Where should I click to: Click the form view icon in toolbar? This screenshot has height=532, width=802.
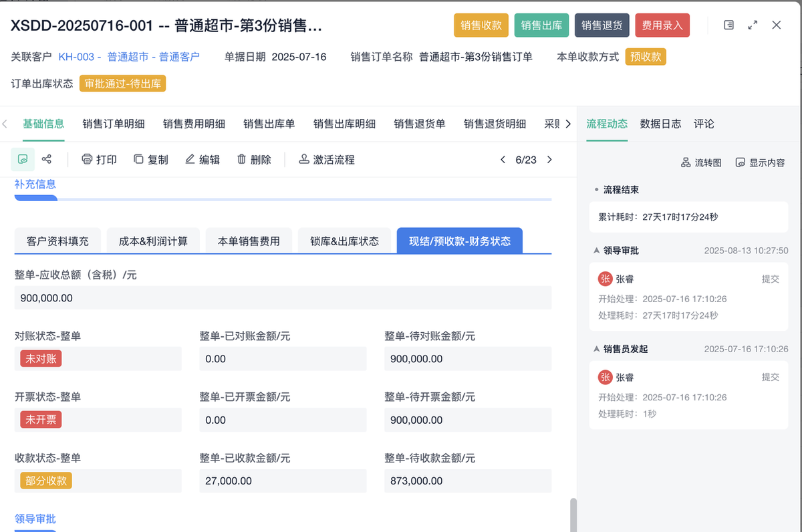point(23,160)
